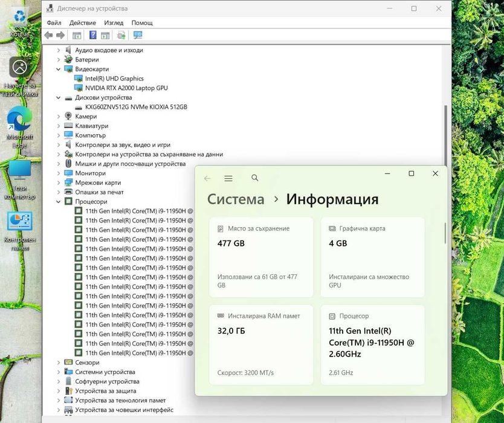Image resolution: width=504 pixels, height=423 pixels.
Task: Open the Графична карта card
Action: (372, 257)
